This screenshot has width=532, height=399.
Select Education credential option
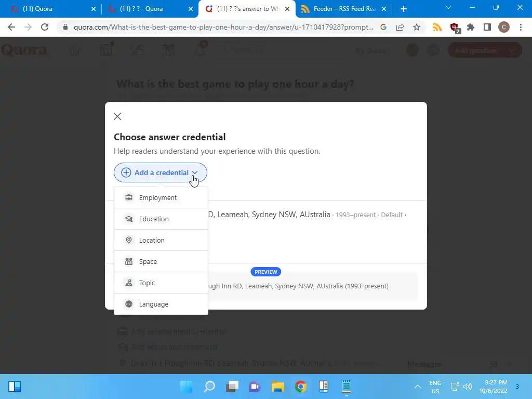(x=161, y=219)
